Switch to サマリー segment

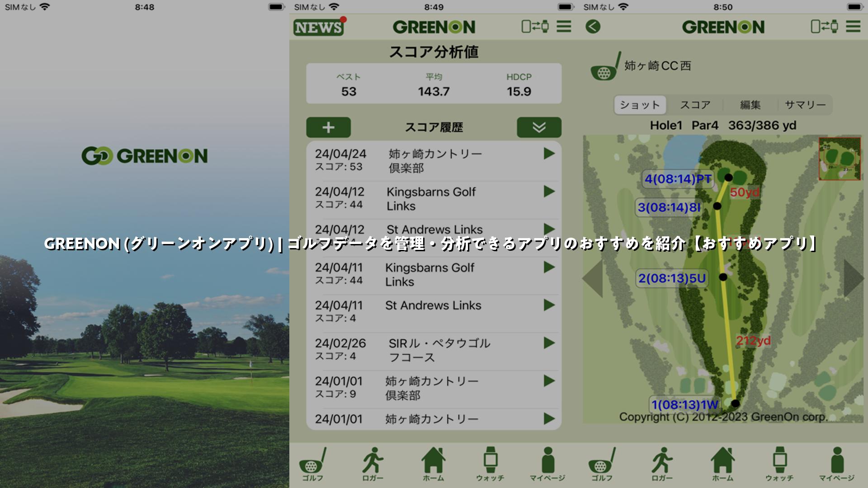[x=805, y=105]
